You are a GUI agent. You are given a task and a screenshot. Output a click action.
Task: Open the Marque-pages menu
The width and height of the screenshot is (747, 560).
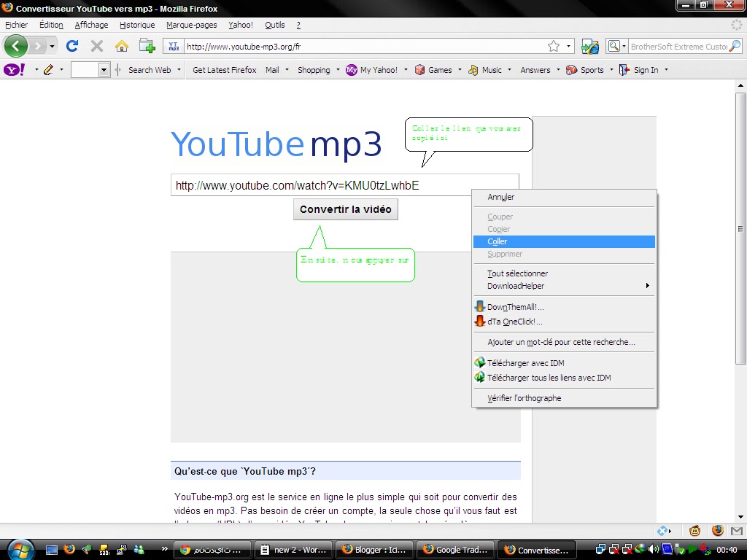192,25
